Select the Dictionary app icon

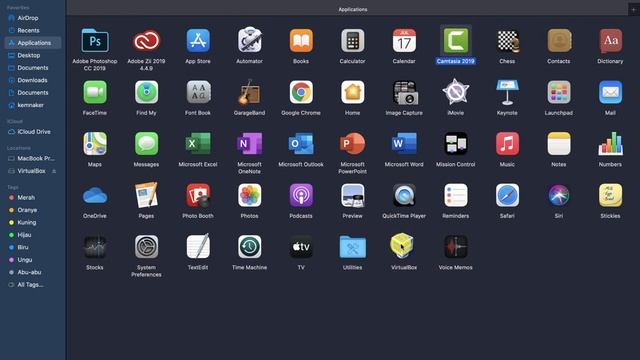(x=610, y=40)
